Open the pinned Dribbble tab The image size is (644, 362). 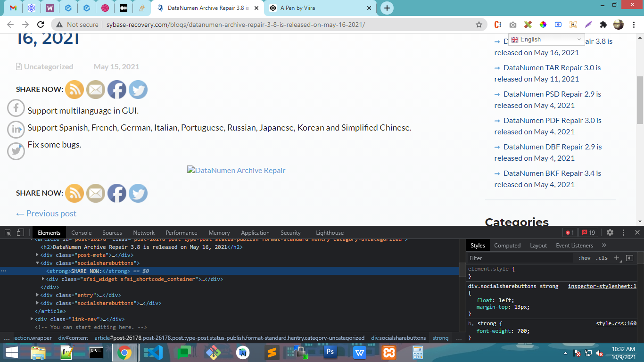click(105, 8)
